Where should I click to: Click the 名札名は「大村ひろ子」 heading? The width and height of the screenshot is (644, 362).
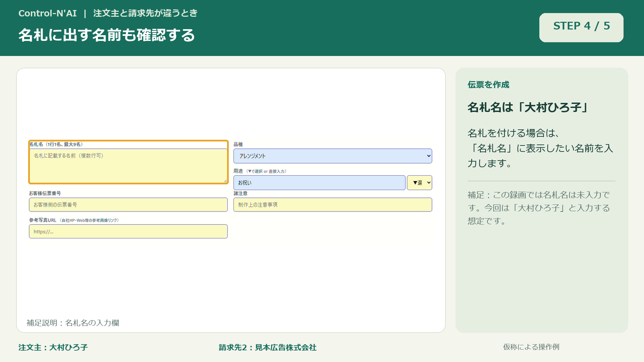coord(529,108)
